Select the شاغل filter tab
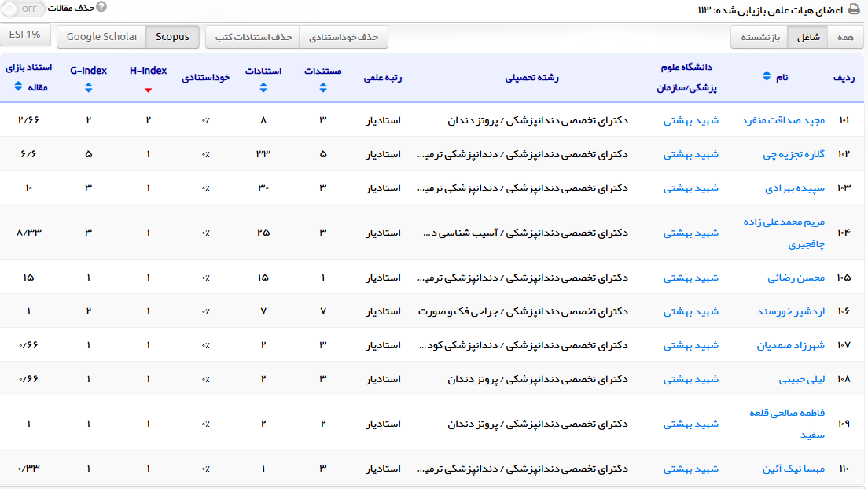 pos(808,37)
